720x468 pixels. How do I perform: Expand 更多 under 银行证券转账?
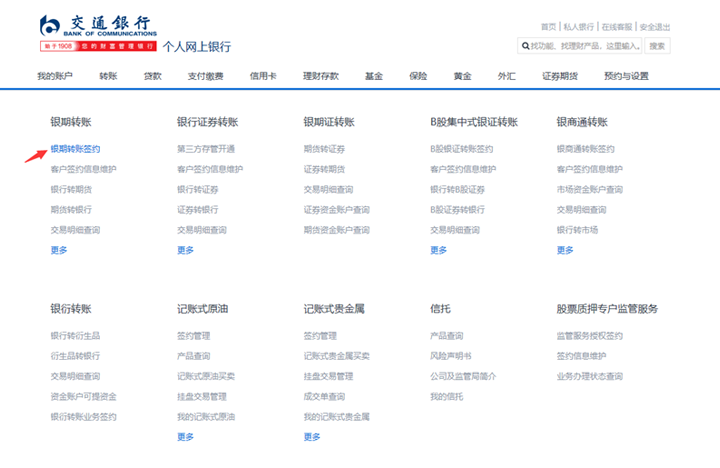tap(185, 250)
